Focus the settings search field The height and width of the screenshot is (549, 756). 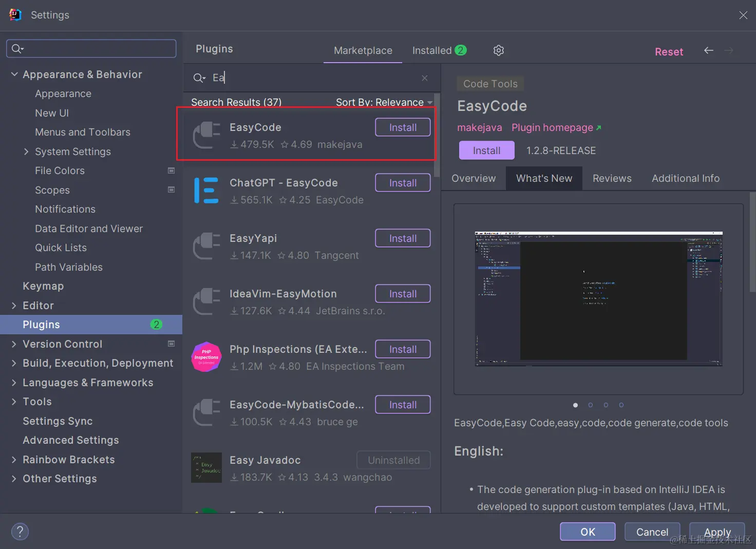(91, 48)
